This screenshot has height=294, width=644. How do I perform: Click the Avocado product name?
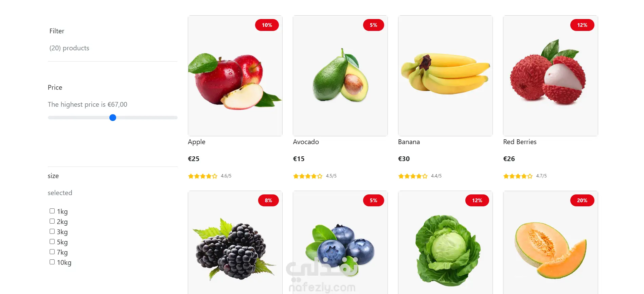click(306, 142)
